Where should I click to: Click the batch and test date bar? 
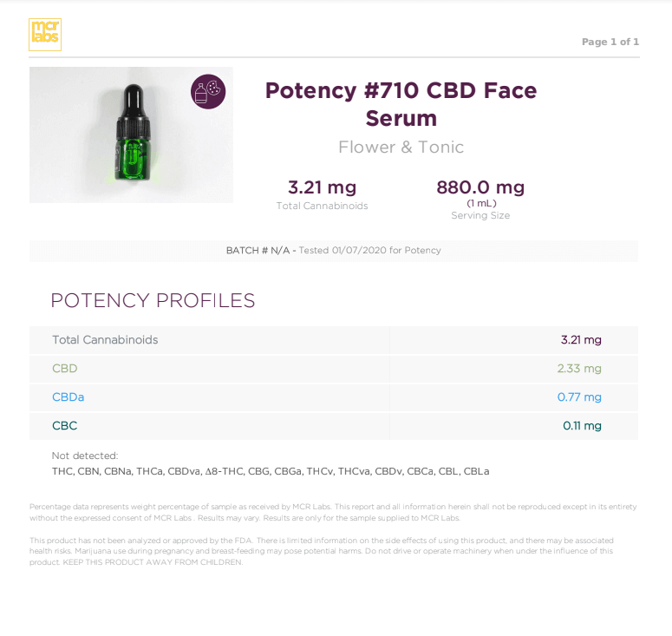334,251
